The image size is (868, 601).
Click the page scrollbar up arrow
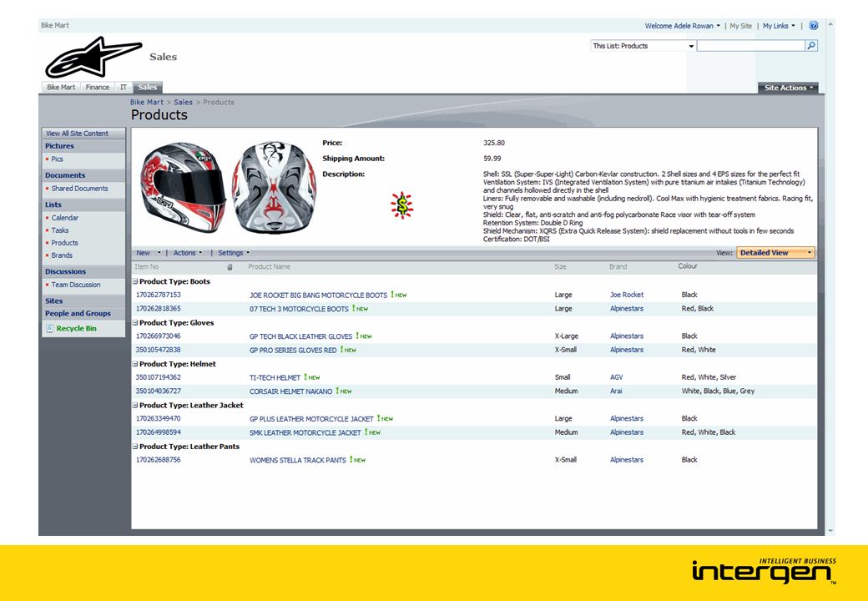click(x=830, y=24)
